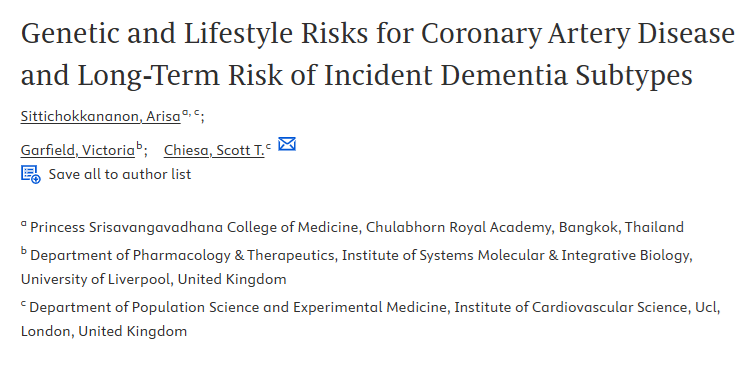Open author profile for Sittichokkananon, Arisa
The width and height of the screenshot is (748, 369).
101,116
